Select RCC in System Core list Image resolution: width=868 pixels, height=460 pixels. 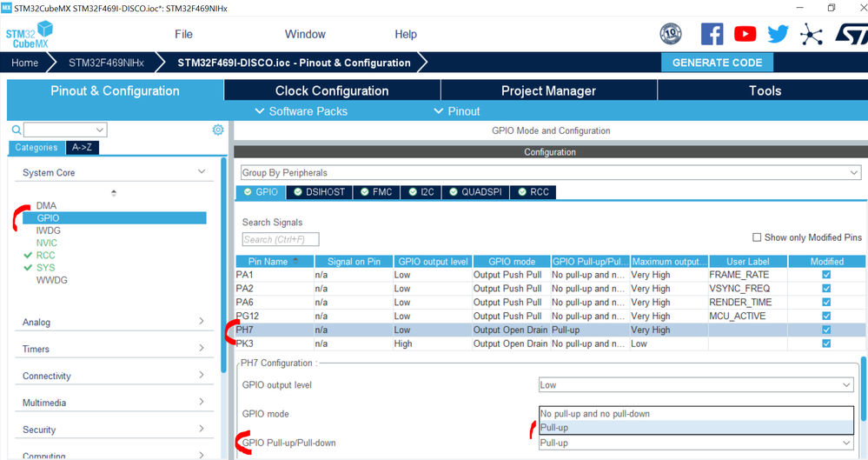pos(46,255)
